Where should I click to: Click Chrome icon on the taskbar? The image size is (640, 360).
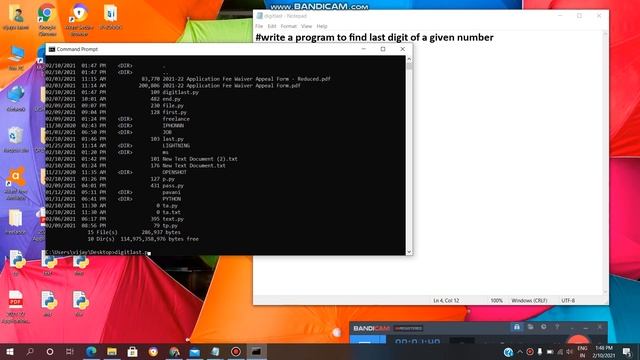click(174, 351)
